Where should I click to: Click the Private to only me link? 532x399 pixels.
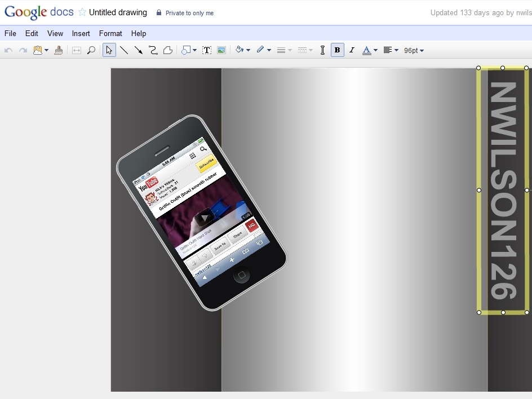[189, 13]
